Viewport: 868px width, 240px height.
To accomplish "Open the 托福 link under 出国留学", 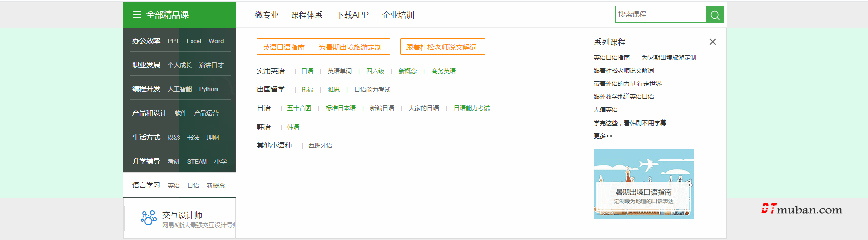I will click(x=307, y=90).
